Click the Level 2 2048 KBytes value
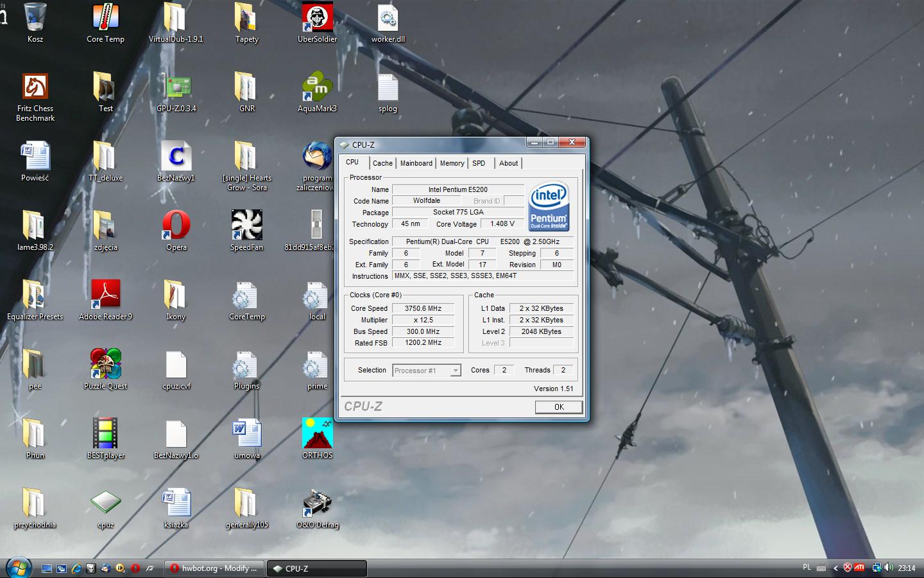Image resolution: width=924 pixels, height=578 pixels. 542,331
